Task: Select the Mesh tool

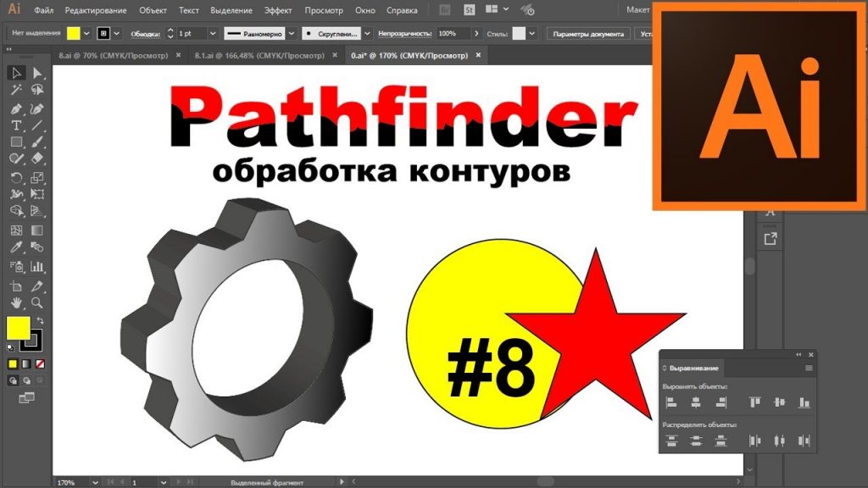Action: pyautogui.click(x=16, y=230)
